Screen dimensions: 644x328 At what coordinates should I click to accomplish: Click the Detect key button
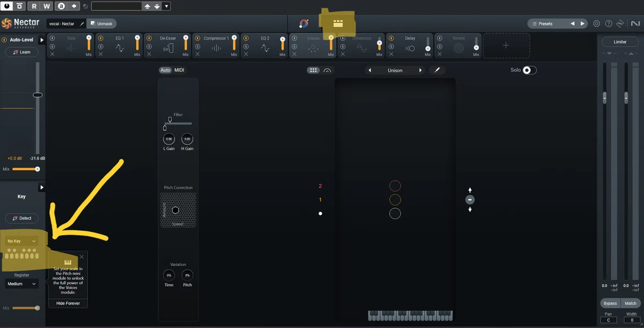[x=21, y=218]
